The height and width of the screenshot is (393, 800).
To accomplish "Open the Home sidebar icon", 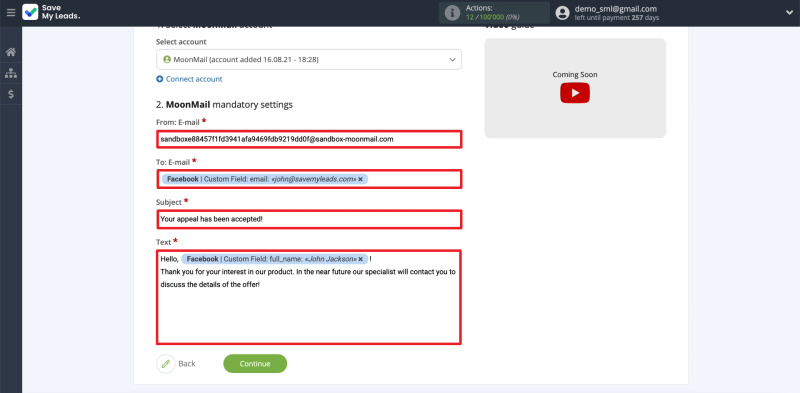I will click(11, 52).
